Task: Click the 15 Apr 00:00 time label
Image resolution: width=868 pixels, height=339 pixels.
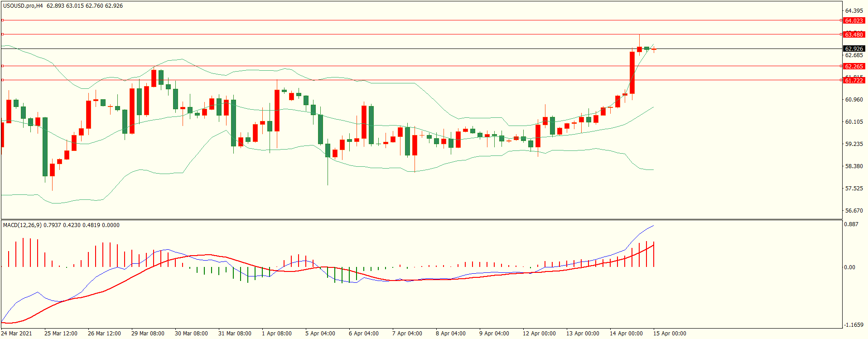Action: pyautogui.click(x=669, y=334)
